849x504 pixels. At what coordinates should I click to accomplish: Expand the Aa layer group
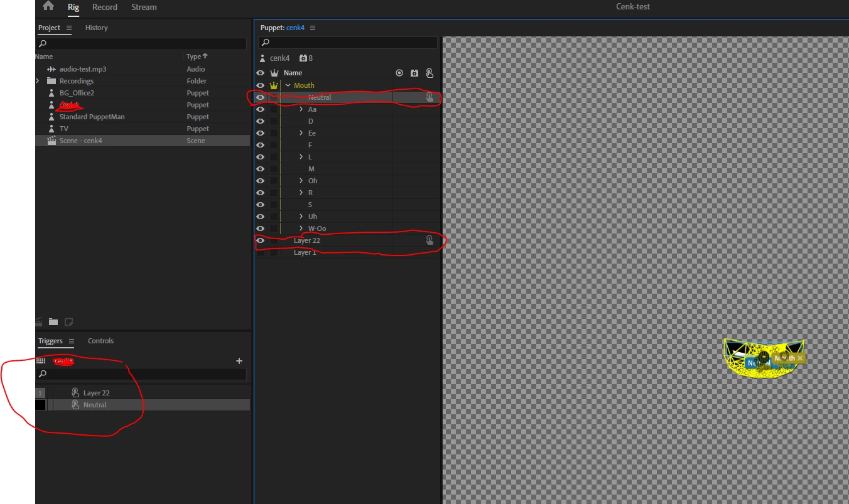point(301,109)
